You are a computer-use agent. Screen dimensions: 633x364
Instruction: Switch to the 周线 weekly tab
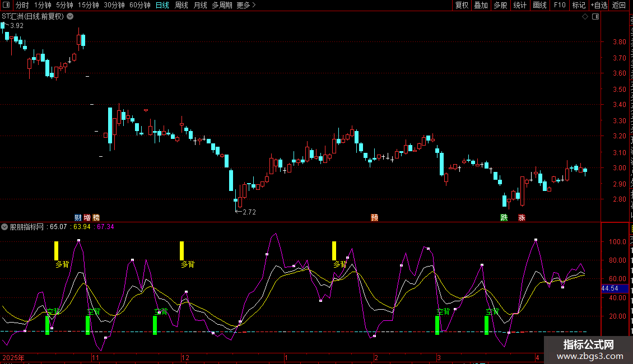pos(181,6)
